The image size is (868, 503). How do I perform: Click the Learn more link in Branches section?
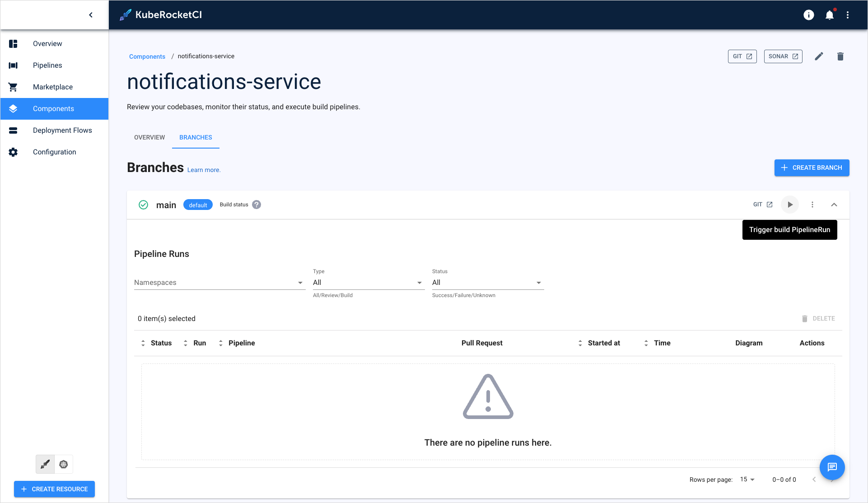pos(204,169)
